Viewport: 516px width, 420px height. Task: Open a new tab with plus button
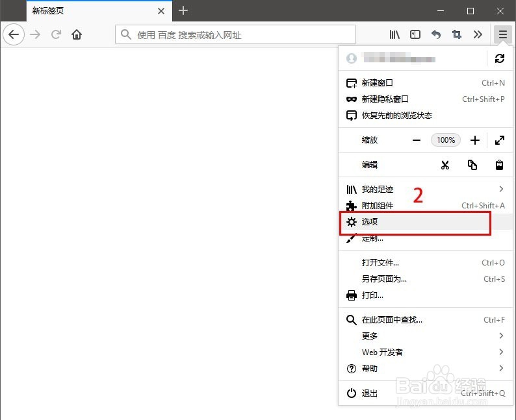[183, 11]
